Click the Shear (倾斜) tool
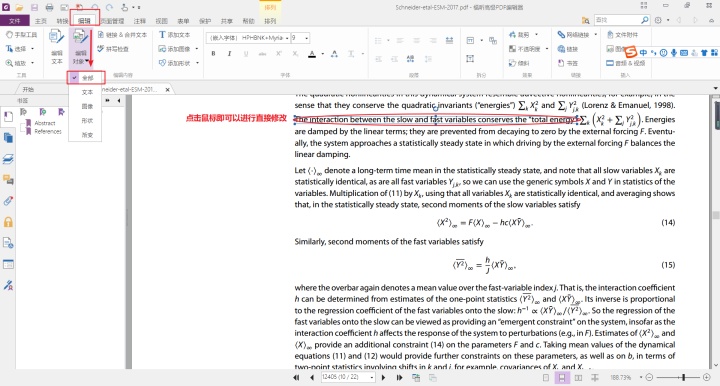 pyautogui.click(x=519, y=63)
